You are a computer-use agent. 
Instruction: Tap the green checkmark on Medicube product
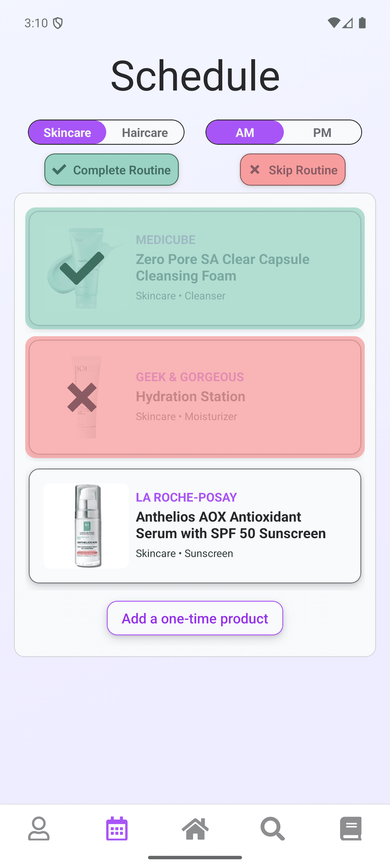(x=82, y=268)
